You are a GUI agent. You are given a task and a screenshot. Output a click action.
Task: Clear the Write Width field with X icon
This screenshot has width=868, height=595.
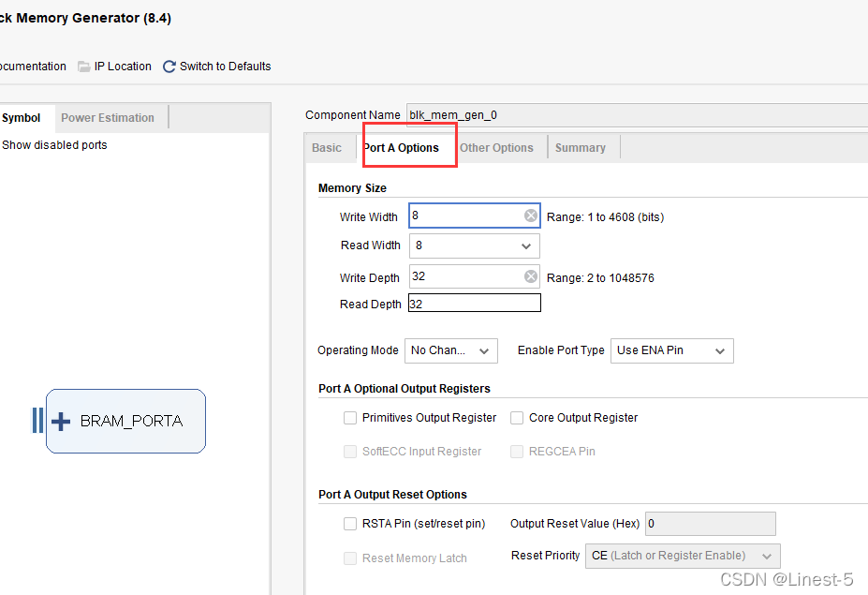pyautogui.click(x=531, y=216)
